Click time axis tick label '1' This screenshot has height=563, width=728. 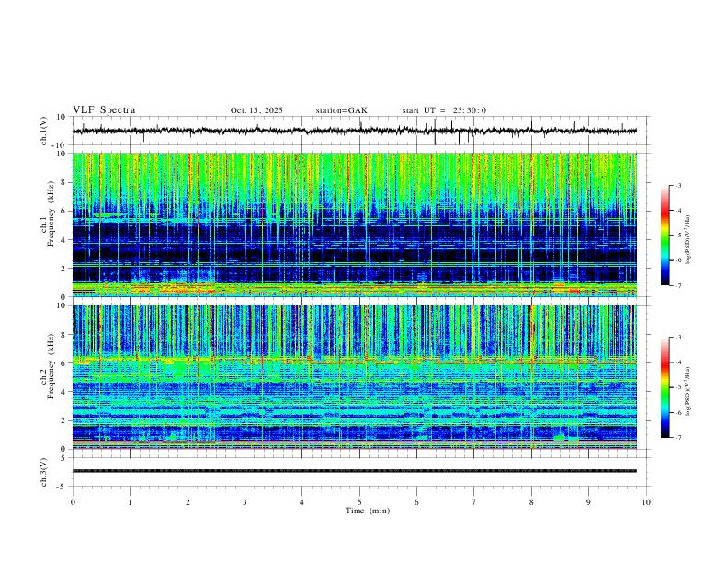(130, 502)
